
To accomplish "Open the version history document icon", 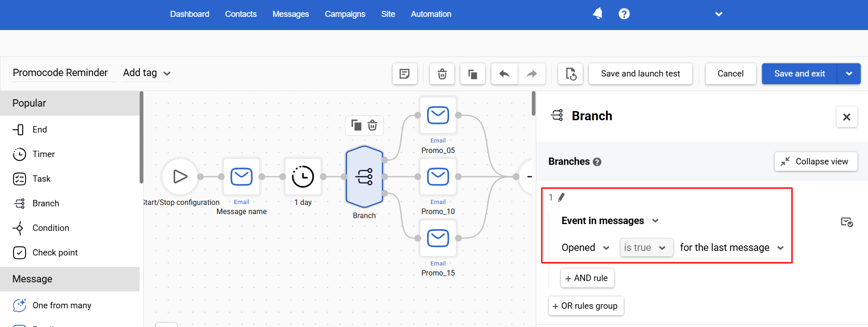I will point(570,74).
